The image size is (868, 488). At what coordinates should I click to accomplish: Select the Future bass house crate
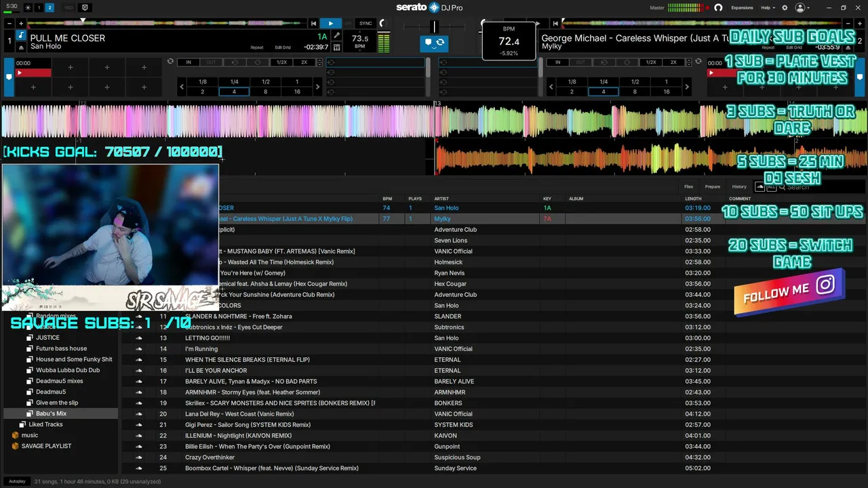pyautogui.click(x=61, y=348)
